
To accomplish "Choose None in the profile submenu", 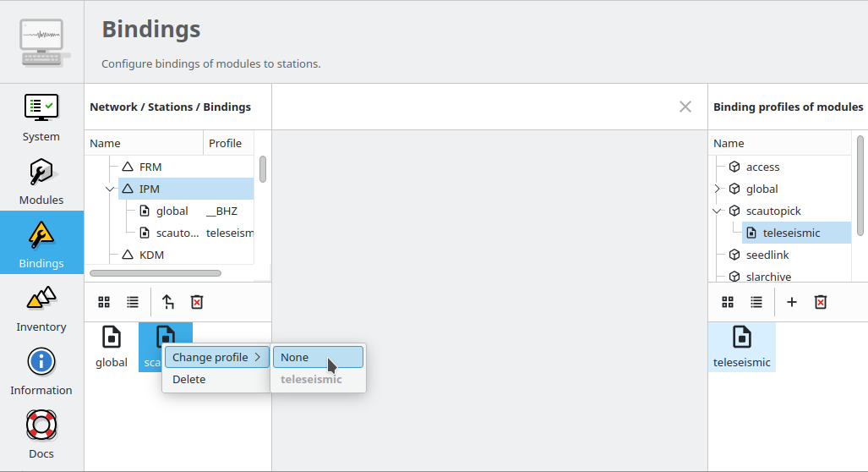I will click(317, 358).
